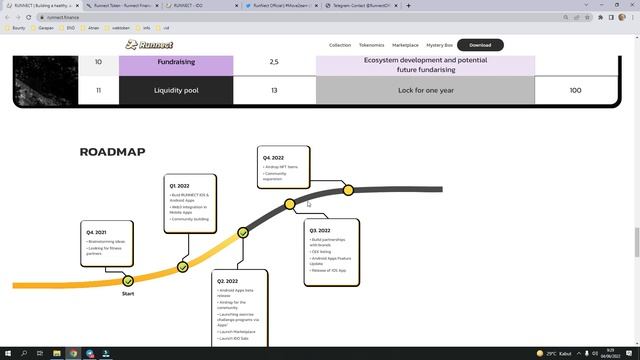
Task: Click the volume tray icon
Action: pyautogui.click(x=595, y=353)
